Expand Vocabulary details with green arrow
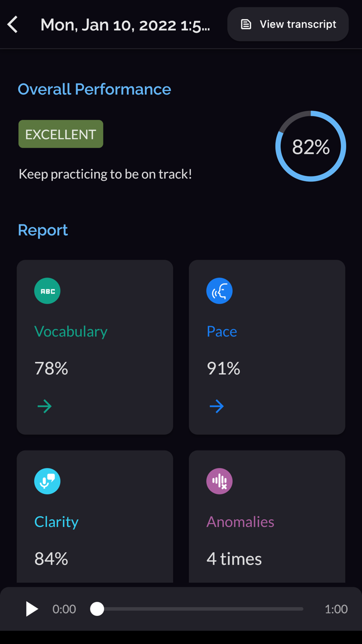Image resolution: width=362 pixels, height=644 pixels. tap(44, 406)
